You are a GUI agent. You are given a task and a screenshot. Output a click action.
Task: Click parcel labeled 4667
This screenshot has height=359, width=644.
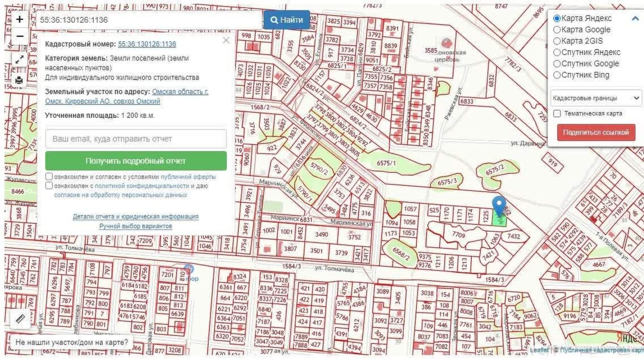599,265
